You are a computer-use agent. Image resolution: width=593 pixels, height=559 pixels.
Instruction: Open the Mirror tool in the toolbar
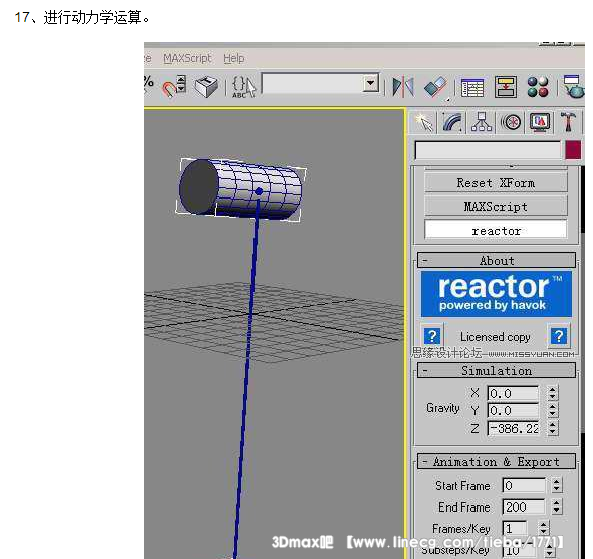[x=403, y=87]
